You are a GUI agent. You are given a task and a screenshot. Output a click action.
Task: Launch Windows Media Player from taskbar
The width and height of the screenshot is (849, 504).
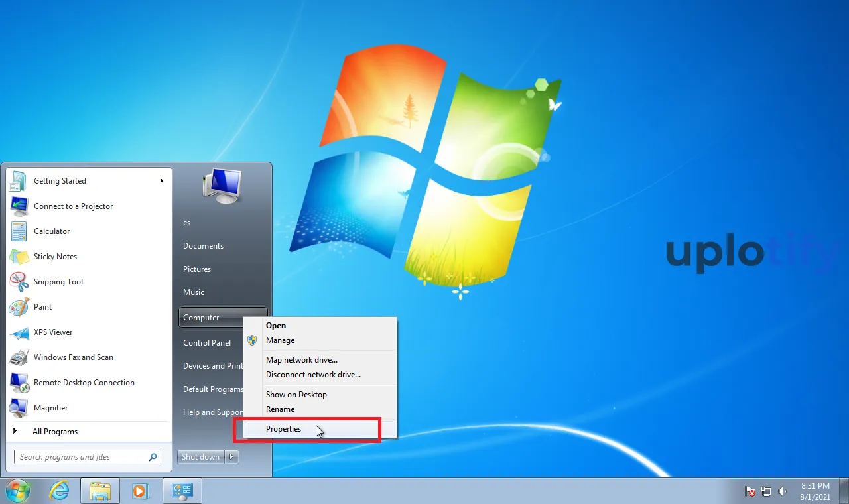(140, 491)
